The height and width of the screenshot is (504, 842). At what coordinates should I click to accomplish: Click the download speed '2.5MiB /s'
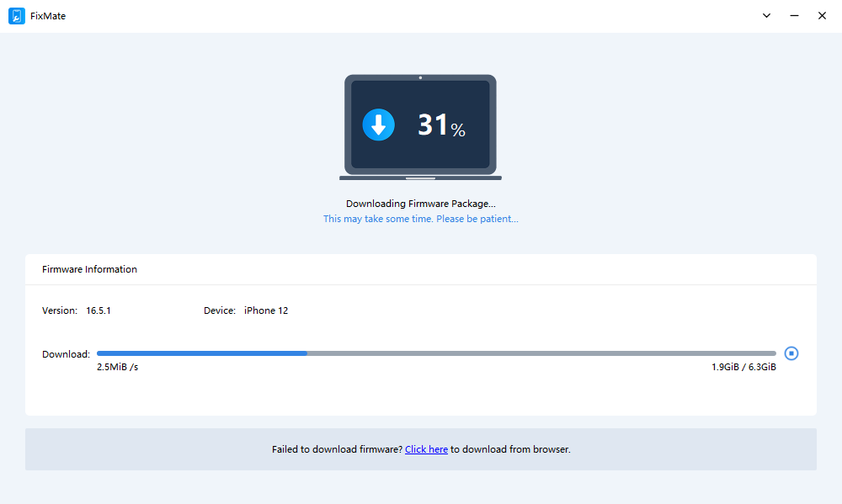[118, 367]
